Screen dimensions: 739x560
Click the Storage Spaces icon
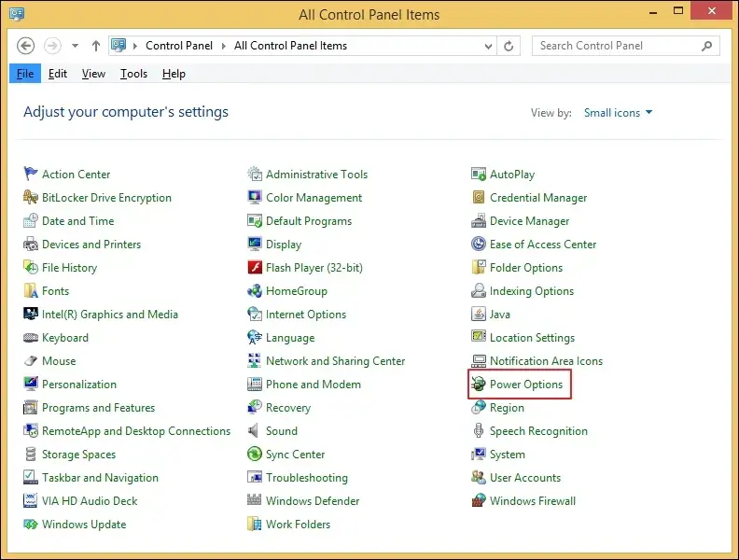(31, 454)
